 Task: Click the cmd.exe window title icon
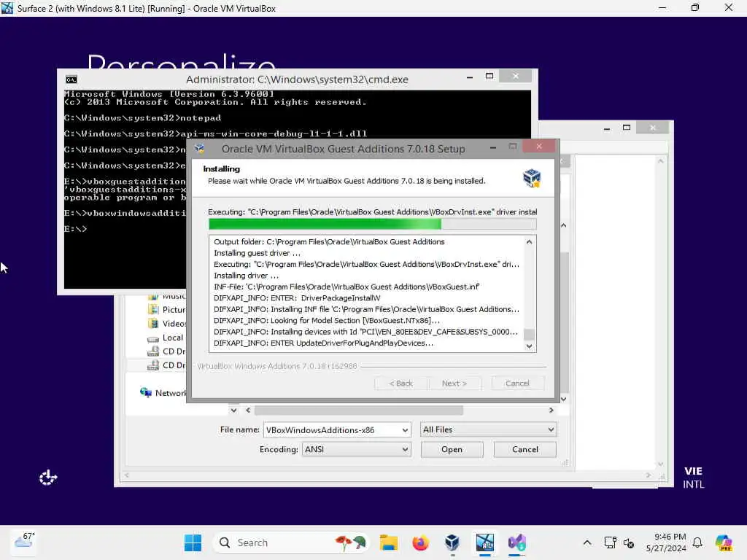71,79
